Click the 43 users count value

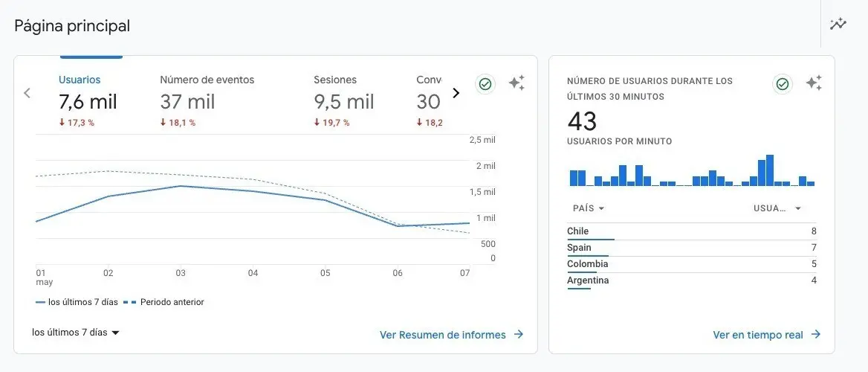coord(582,121)
